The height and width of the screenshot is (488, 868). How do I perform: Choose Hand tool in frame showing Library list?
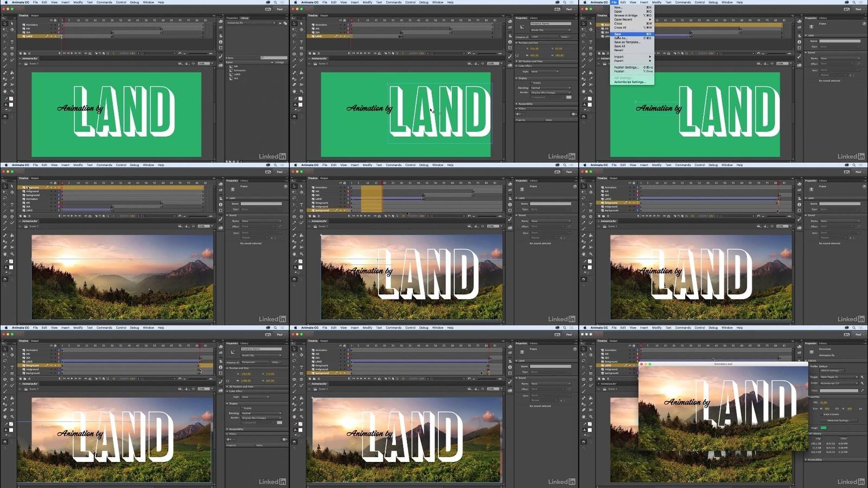tap(5, 91)
